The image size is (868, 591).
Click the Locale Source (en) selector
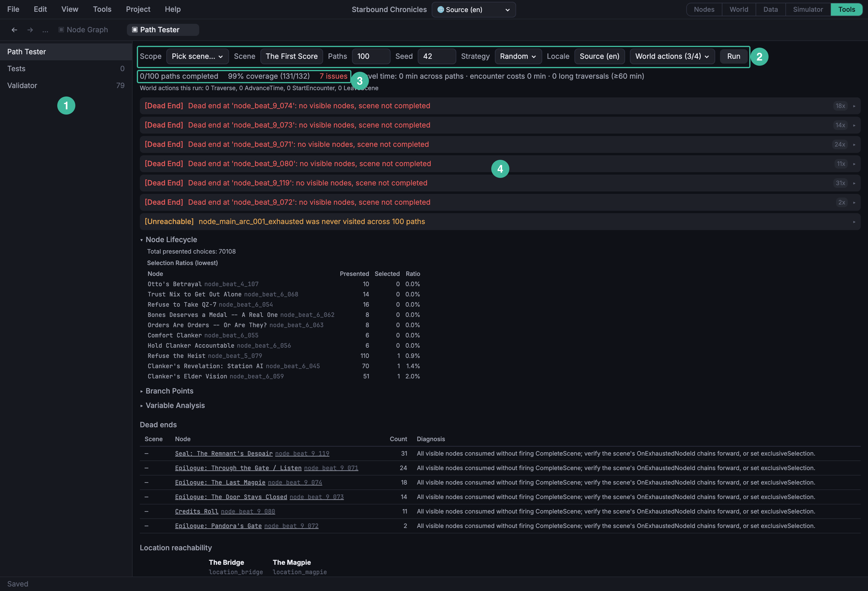click(x=599, y=56)
